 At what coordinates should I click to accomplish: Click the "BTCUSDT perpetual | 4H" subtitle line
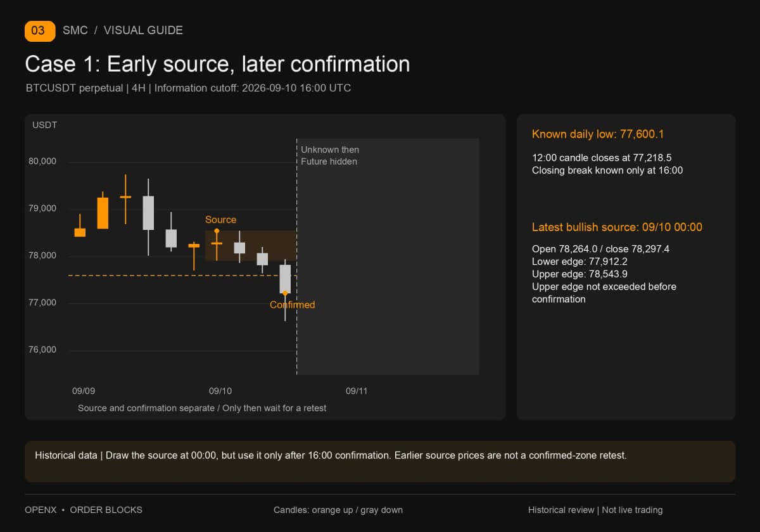188,88
